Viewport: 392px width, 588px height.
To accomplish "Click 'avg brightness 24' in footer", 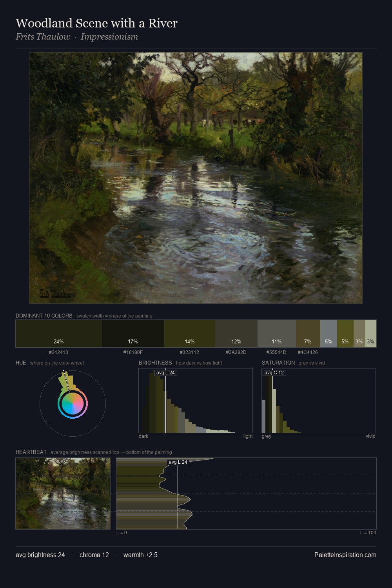I will click(x=40, y=555).
